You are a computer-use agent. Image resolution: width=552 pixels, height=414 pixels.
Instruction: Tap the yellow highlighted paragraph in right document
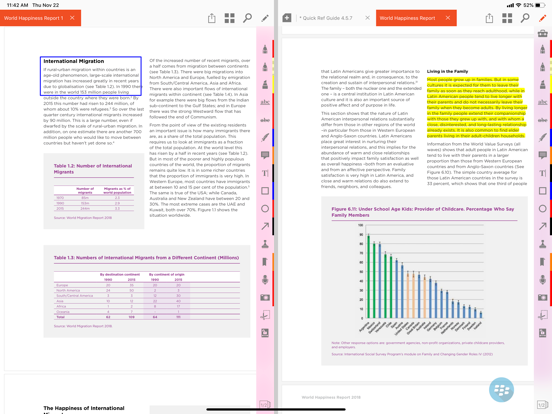click(x=477, y=107)
